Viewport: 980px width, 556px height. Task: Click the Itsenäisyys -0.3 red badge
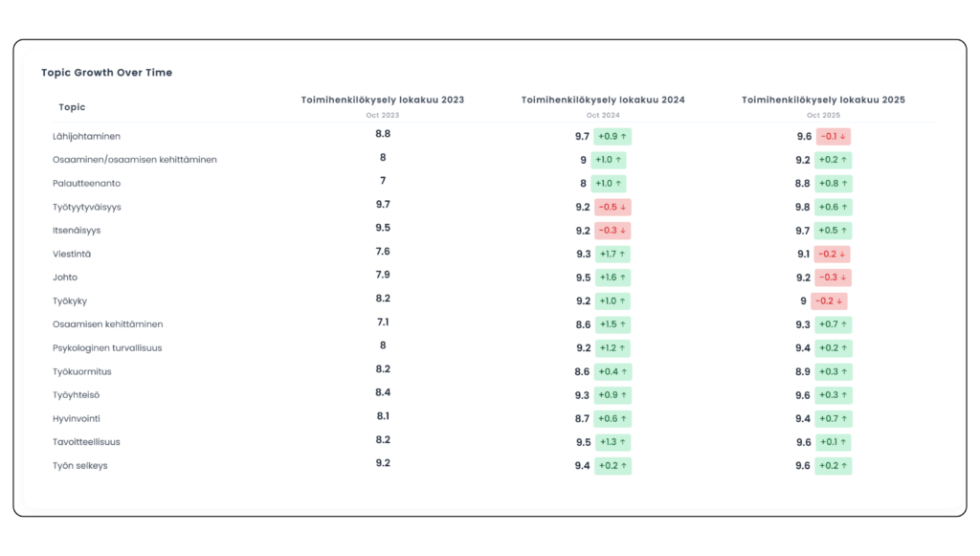pos(612,231)
